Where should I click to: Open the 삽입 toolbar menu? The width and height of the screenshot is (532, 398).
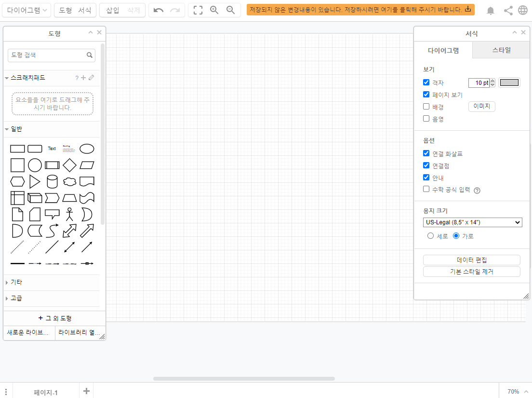point(113,10)
